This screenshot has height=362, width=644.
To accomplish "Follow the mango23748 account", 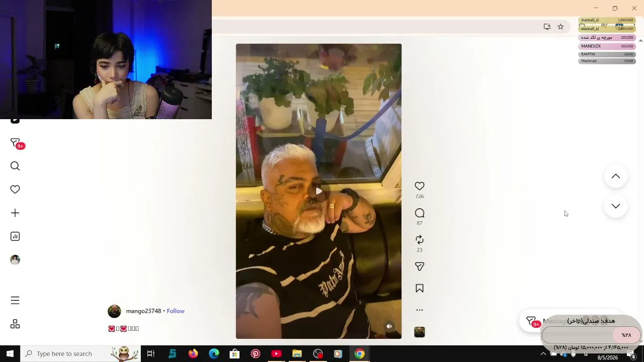I will point(176,311).
